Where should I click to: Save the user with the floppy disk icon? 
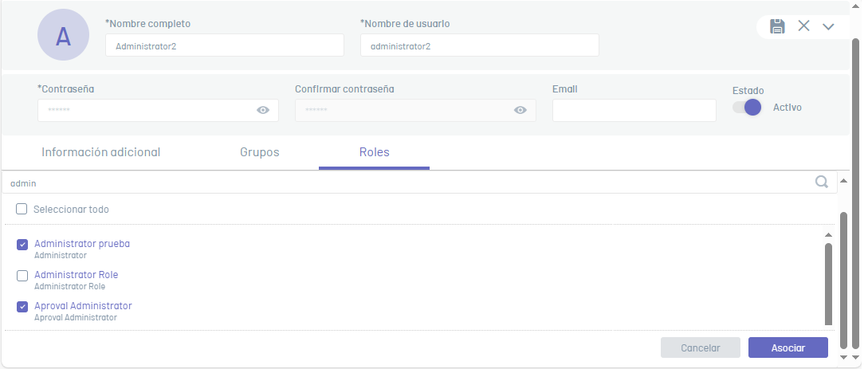point(777,26)
